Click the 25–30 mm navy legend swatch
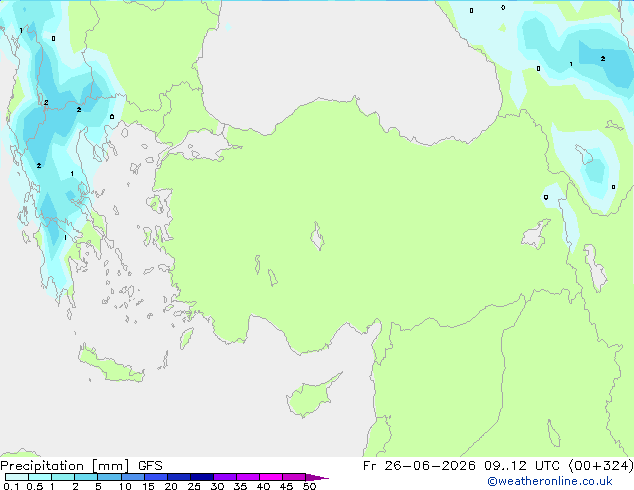 [x=201, y=477]
